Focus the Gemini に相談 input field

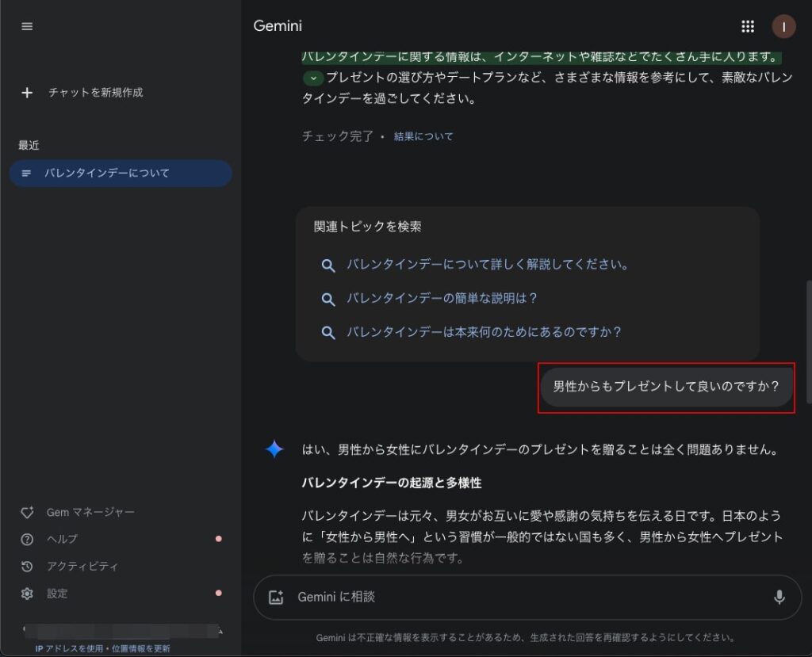coord(527,597)
